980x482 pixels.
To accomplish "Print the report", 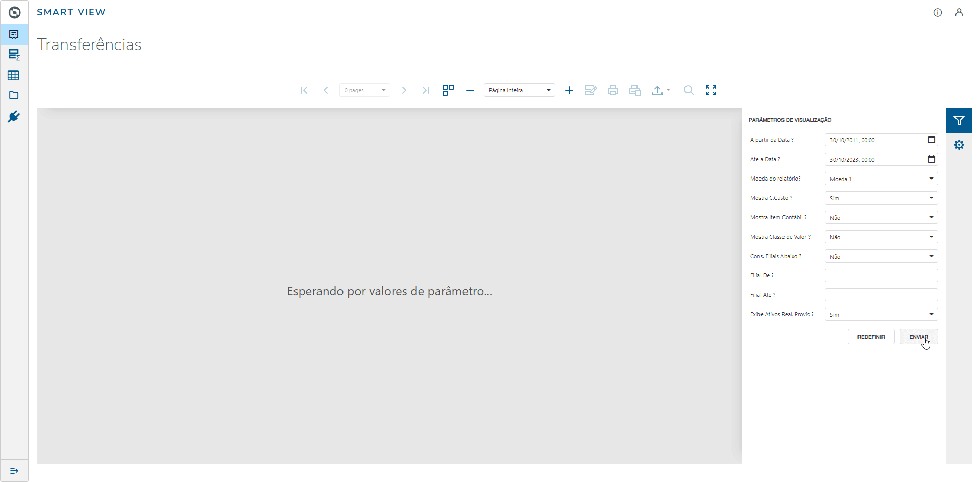I will 613,90.
